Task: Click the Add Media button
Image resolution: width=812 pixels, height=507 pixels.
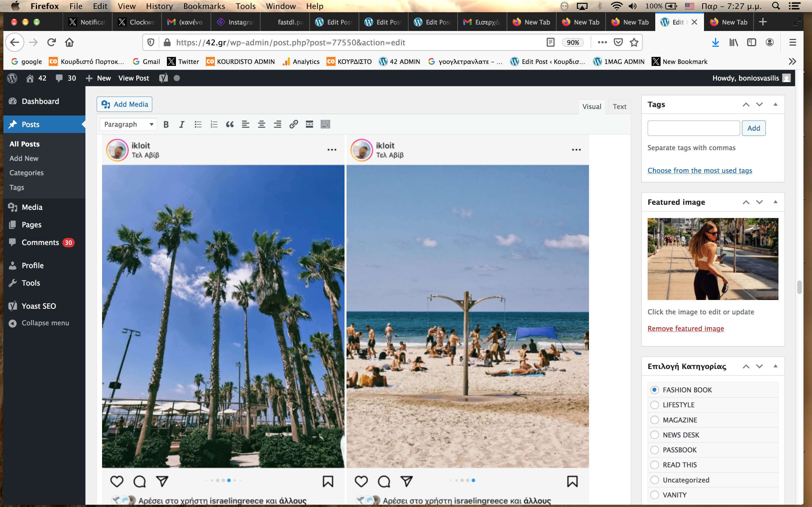Action: click(125, 104)
